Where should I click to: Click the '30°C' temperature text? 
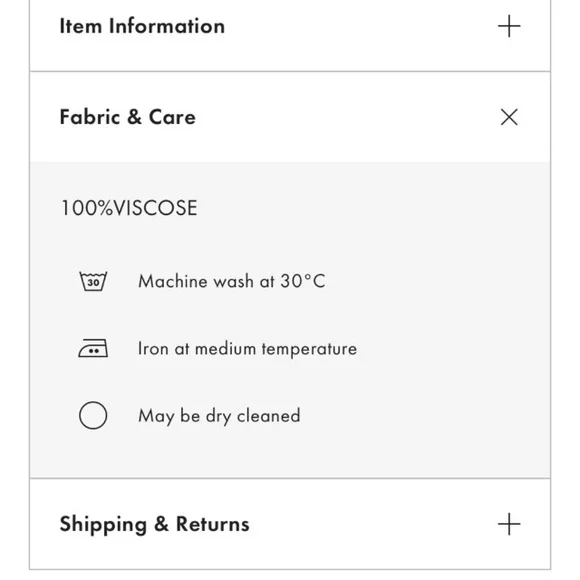pyautogui.click(x=303, y=281)
